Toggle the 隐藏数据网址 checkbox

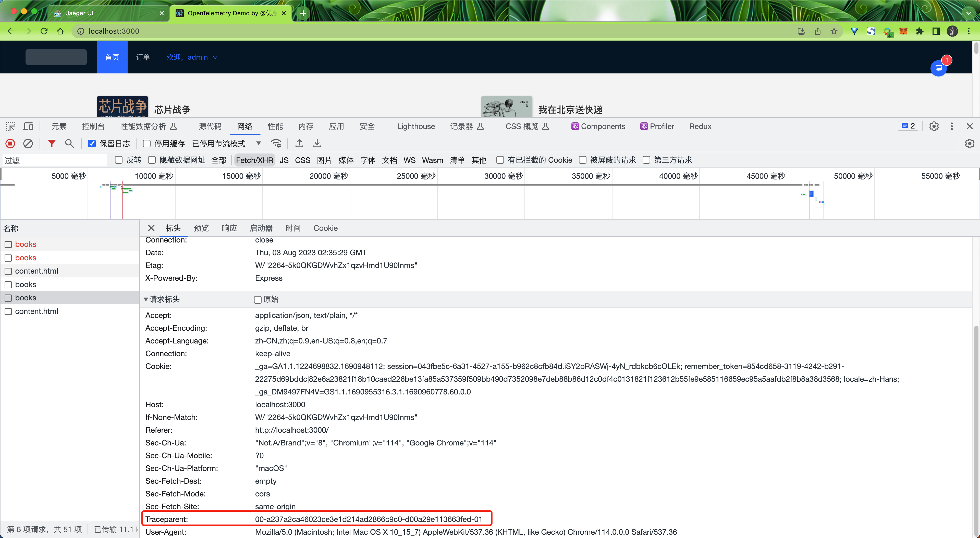click(152, 160)
